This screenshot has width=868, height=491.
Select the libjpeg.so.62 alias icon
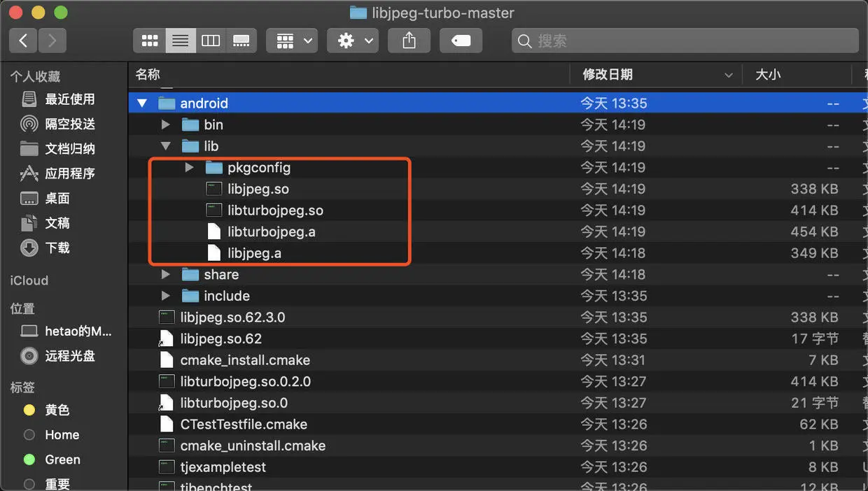[167, 339]
